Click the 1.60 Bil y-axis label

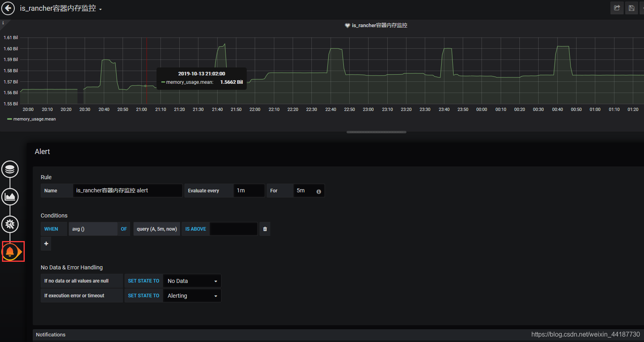pos(11,49)
